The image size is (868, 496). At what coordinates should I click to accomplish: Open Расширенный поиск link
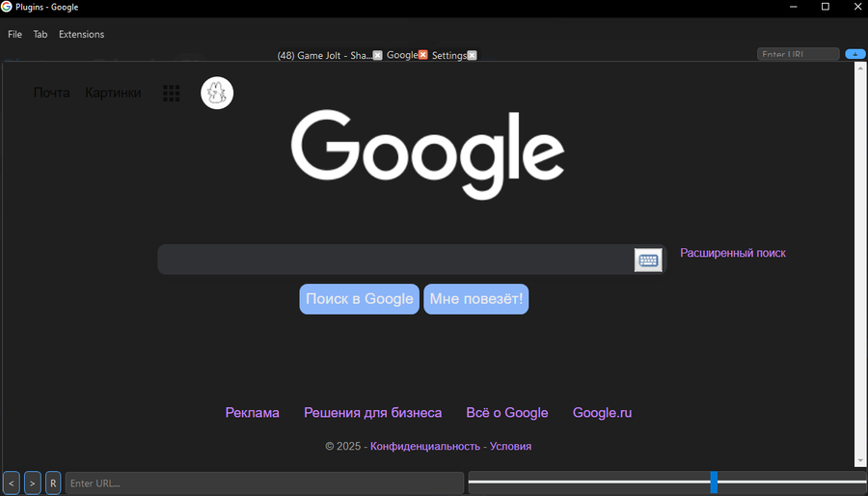[732, 253]
